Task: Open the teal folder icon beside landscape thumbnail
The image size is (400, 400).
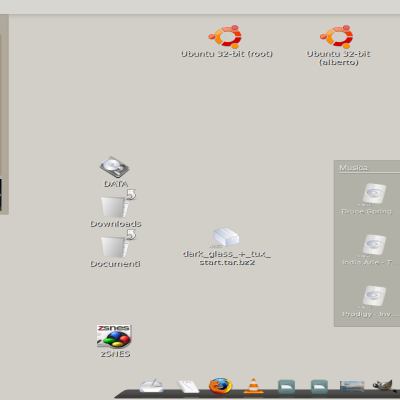Action: pos(319,386)
